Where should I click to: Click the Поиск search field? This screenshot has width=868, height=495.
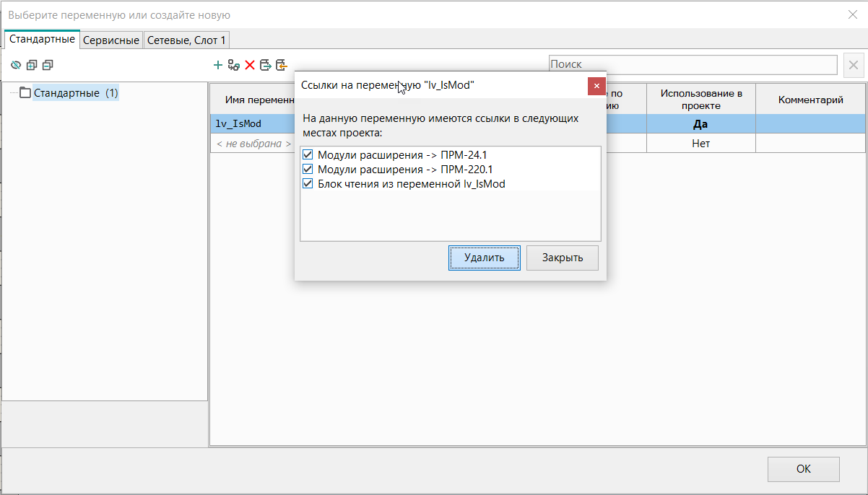tap(693, 65)
